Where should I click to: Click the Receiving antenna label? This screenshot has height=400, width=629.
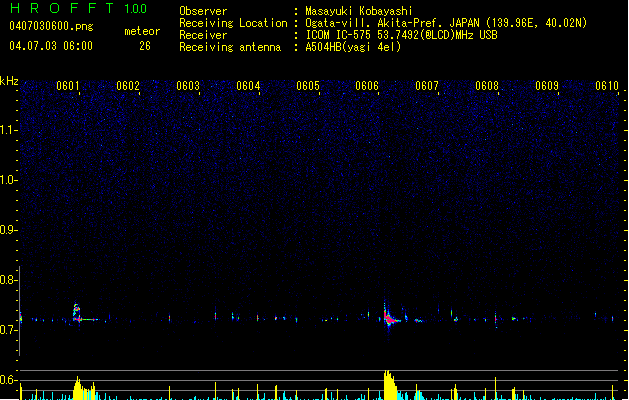point(230,47)
